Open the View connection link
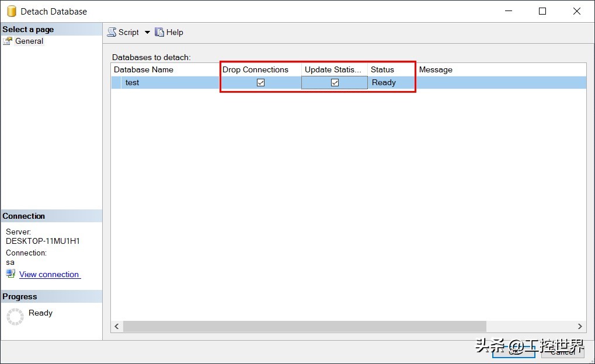Screen dimensions: 595x364 coord(49,274)
